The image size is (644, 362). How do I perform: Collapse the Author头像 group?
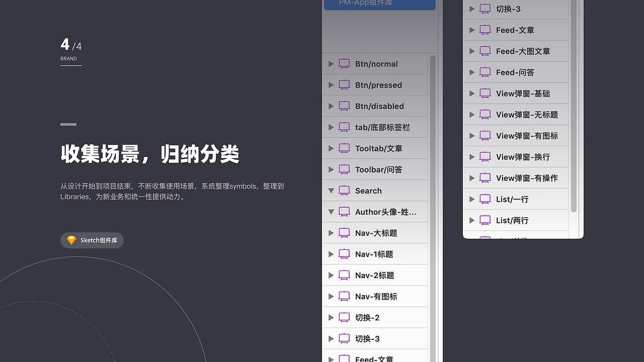point(331,212)
